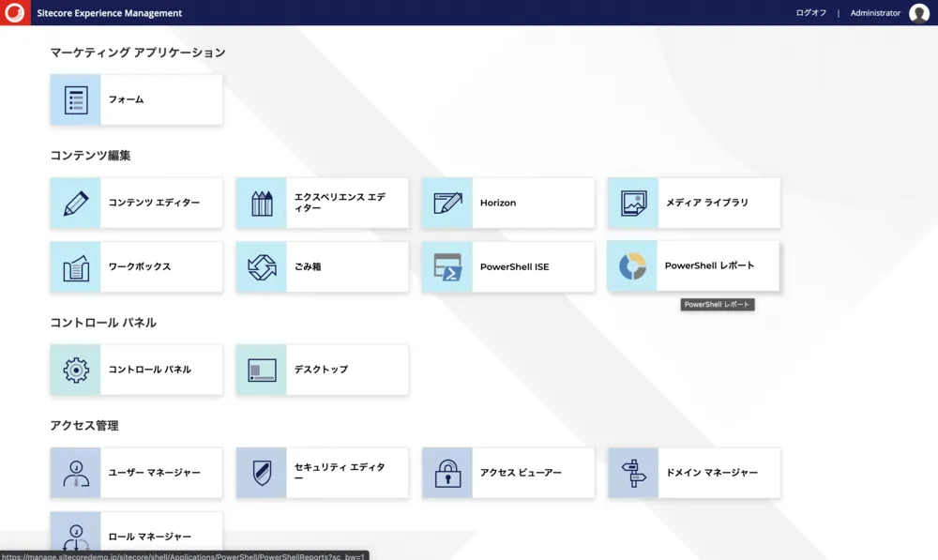Open the メディア ライブラリ picture icon

(x=633, y=203)
